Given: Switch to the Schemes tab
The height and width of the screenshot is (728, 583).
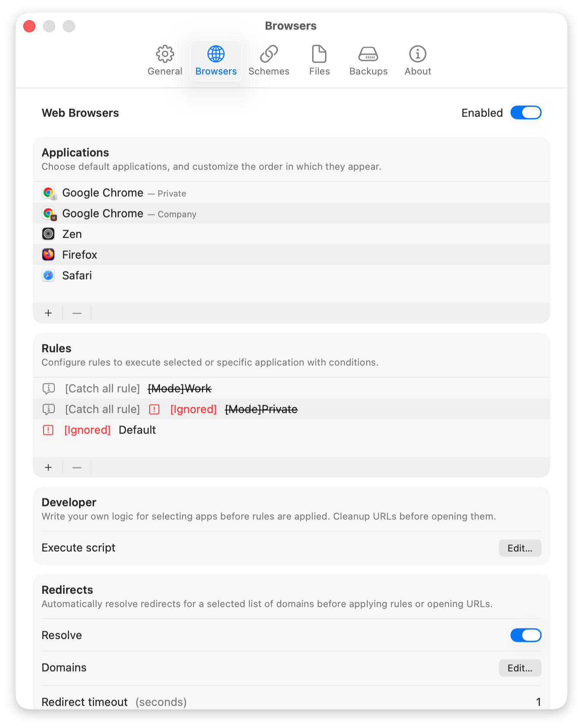Looking at the screenshot, I should click(x=269, y=61).
